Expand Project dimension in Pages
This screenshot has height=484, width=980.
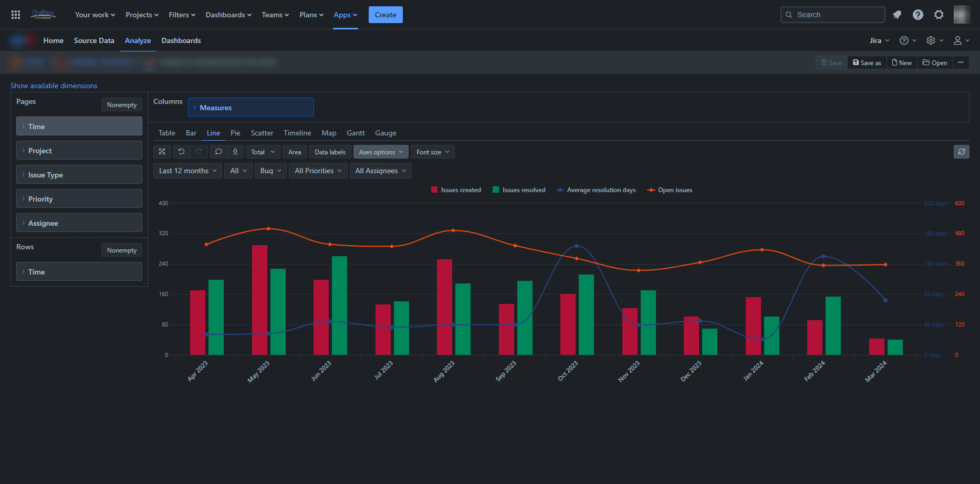pyautogui.click(x=79, y=151)
